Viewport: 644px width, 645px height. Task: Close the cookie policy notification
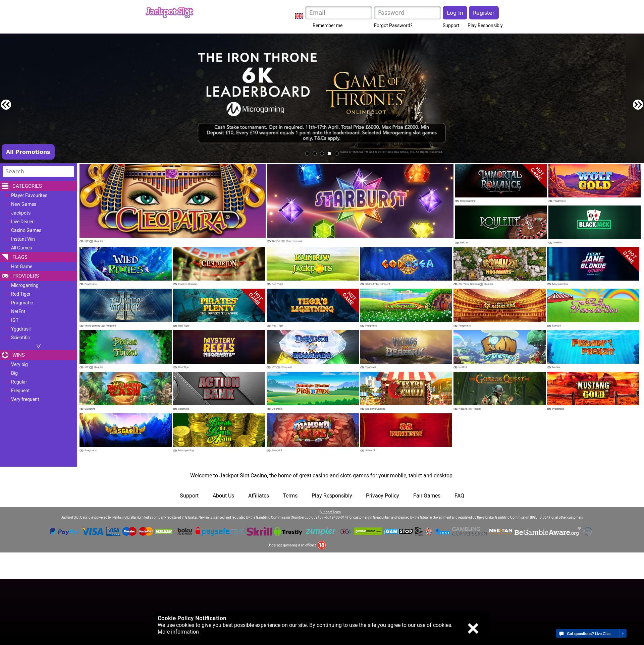coord(473,628)
